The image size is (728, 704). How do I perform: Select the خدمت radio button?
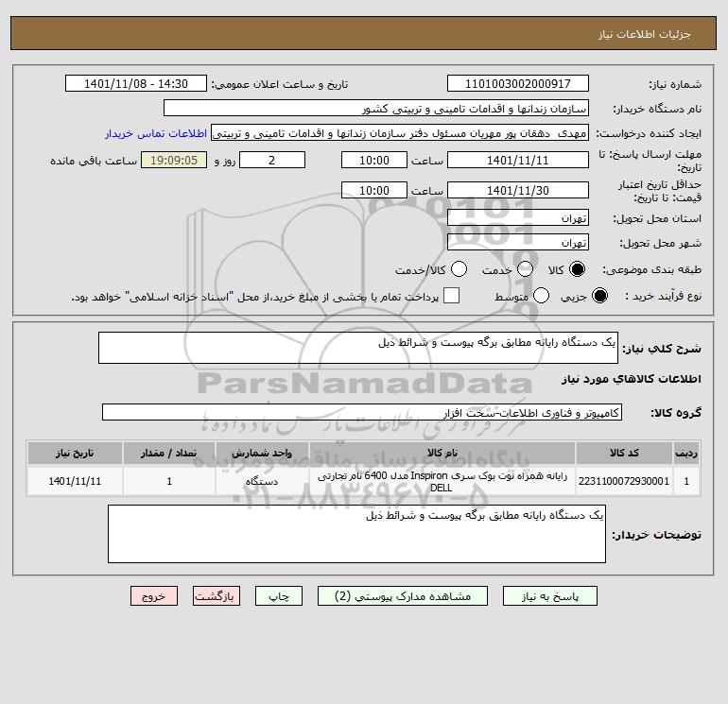point(525,269)
